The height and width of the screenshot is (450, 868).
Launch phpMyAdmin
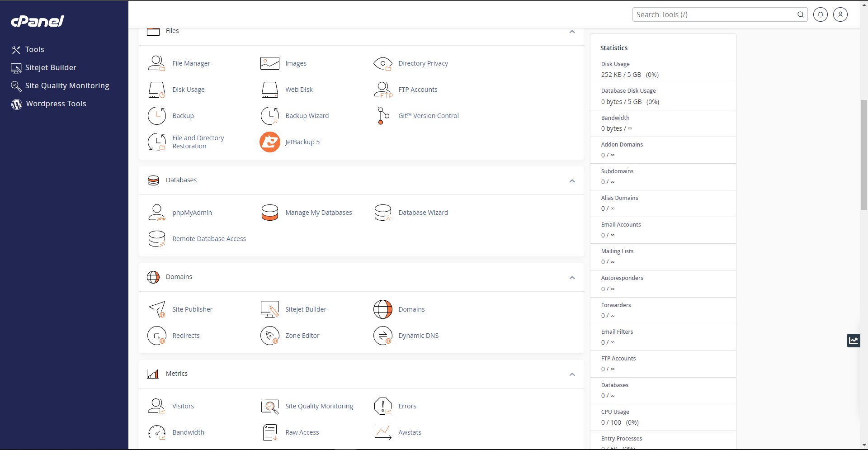point(192,212)
